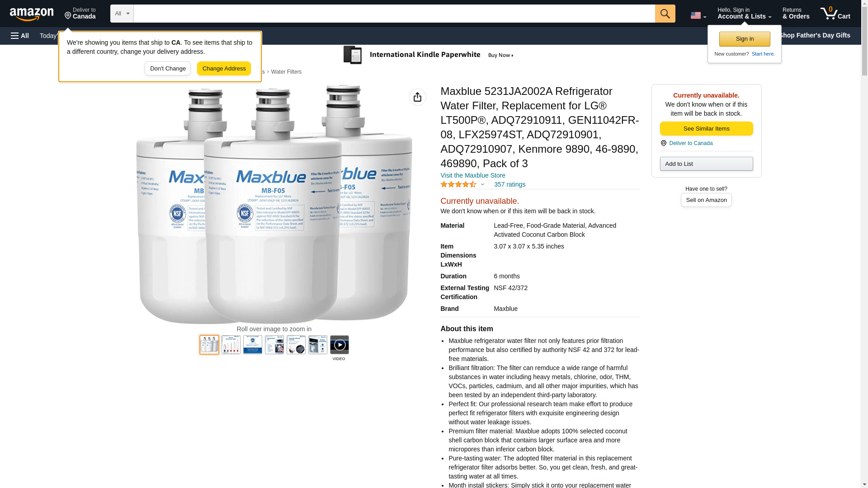Viewport: 868px width, 488px height.
Task: Click in the Amazon search field
Action: click(x=394, y=14)
